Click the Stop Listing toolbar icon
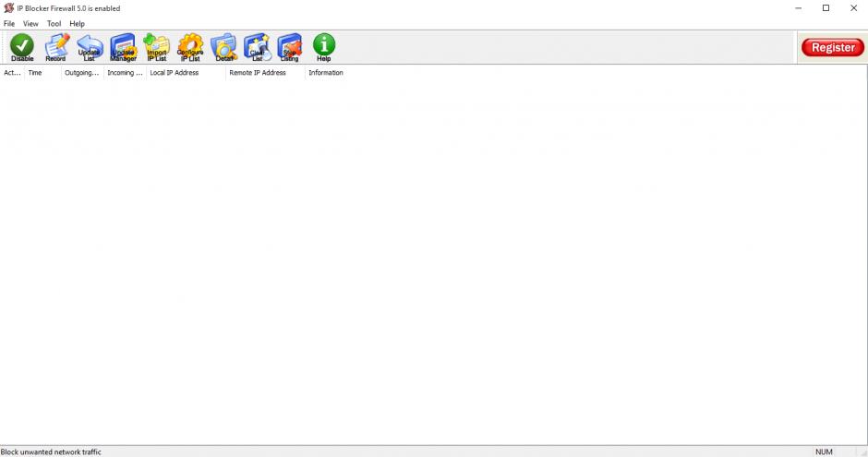Image resolution: width=868 pixels, height=457 pixels. tap(290, 48)
